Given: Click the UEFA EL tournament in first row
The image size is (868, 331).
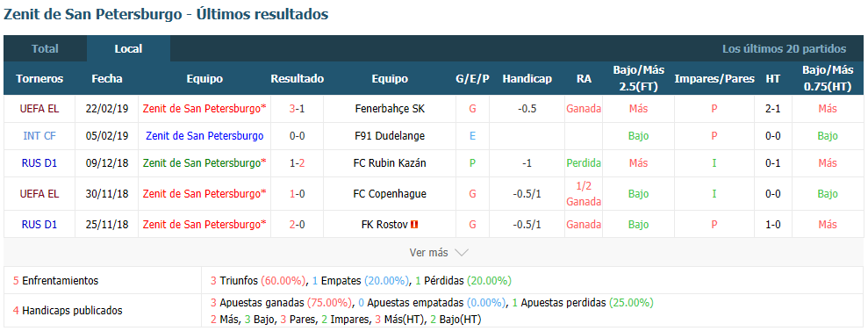Looking at the screenshot, I should click(39, 109).
